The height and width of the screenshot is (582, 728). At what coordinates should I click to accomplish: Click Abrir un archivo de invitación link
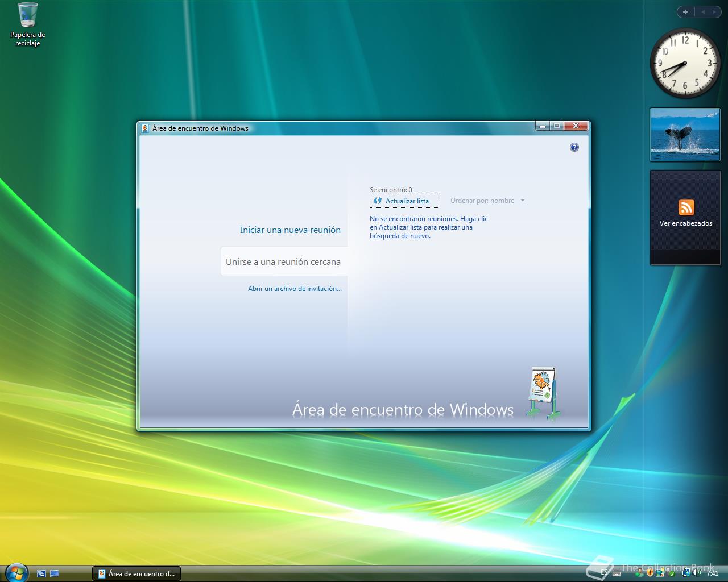tap(295, 289)
